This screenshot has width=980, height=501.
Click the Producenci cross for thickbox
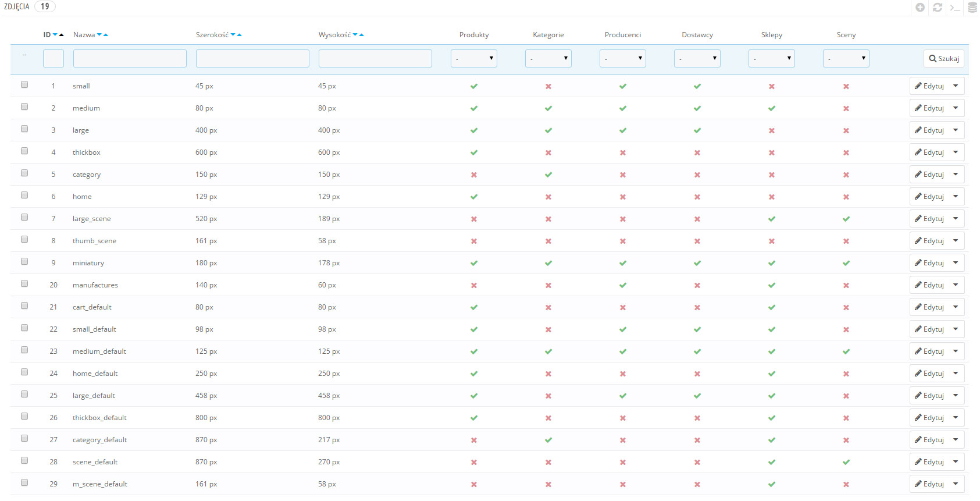coord(623,152)
